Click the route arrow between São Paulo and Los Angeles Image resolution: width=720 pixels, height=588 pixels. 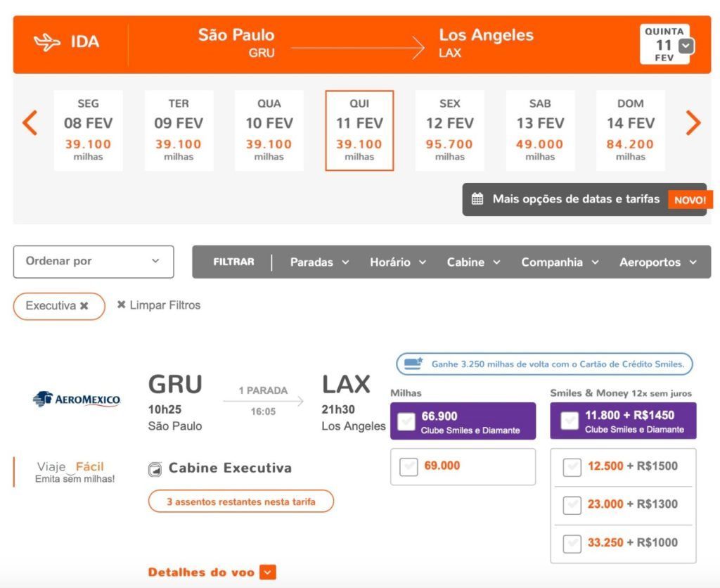point(358,47)
